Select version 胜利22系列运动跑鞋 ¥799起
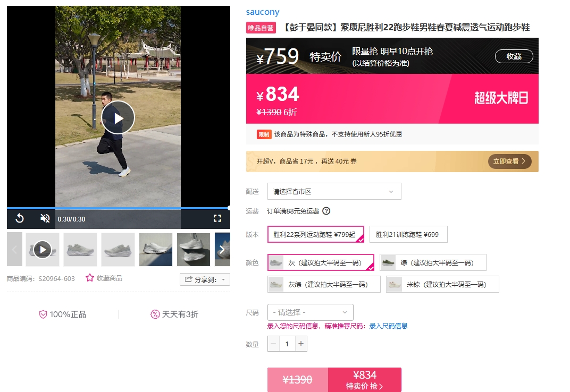Screen dimensions: 570x392 pos(315,234)
